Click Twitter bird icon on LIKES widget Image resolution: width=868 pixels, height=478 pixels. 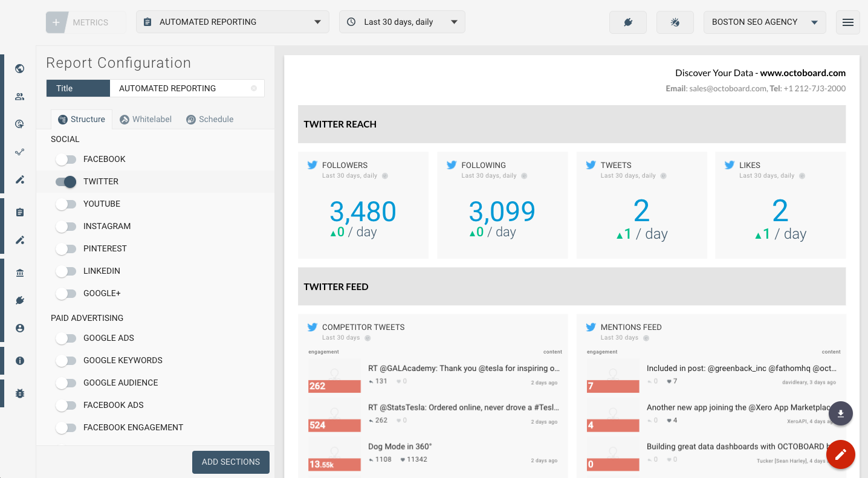730,165
